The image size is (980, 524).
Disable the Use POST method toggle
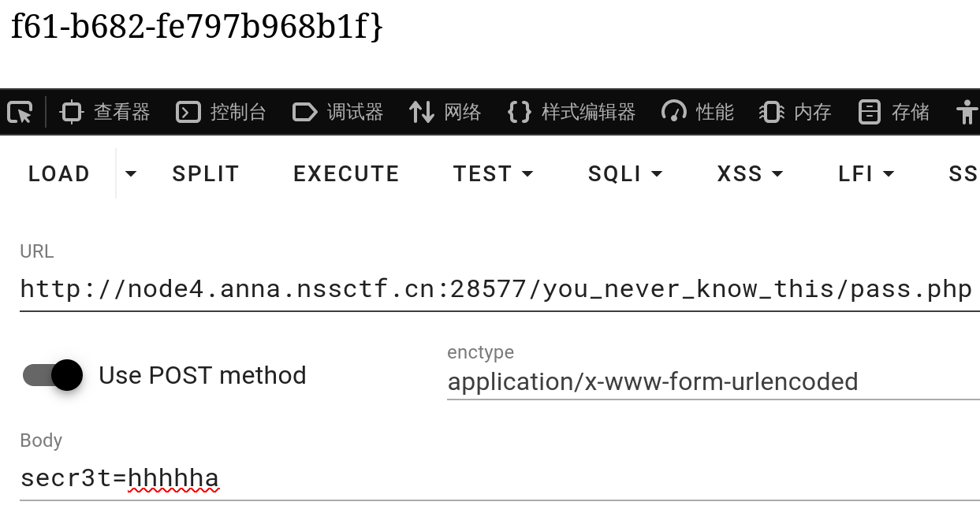(x=52, y=375)
